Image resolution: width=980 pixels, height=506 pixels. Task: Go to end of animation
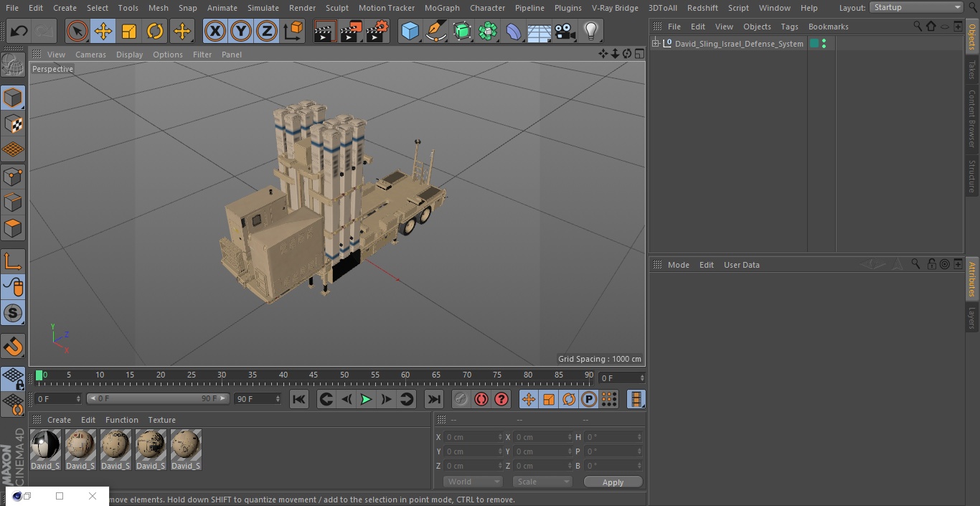click(x=434, y=400)
